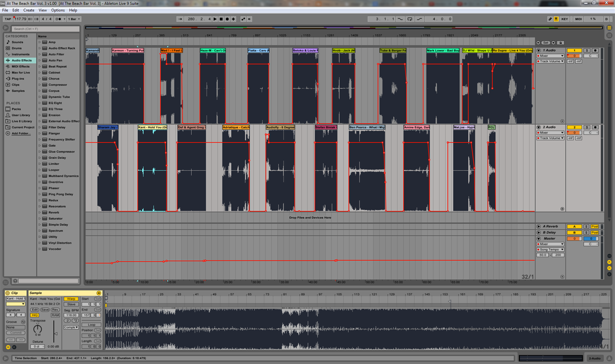The width and height of the screenshot is (615, 364).
Task: Adjust the Transpose knob
Action: click(38, 330)
